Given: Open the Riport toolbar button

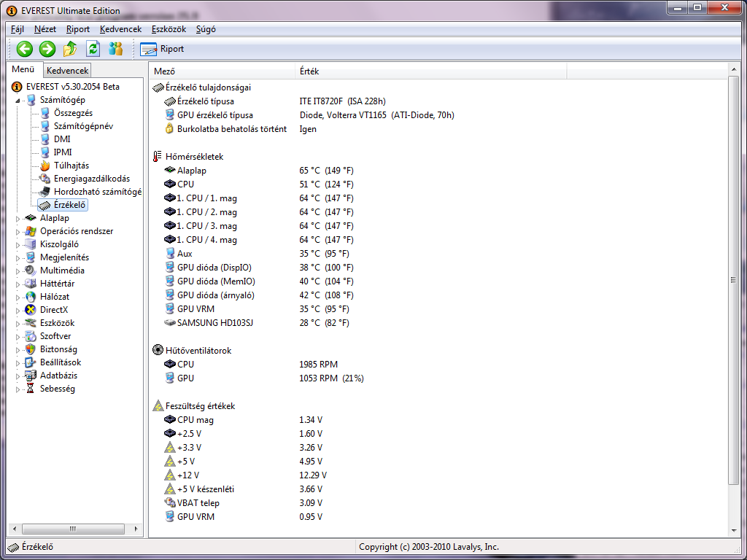Looking at the screenshot, I should tap(163, 49).
